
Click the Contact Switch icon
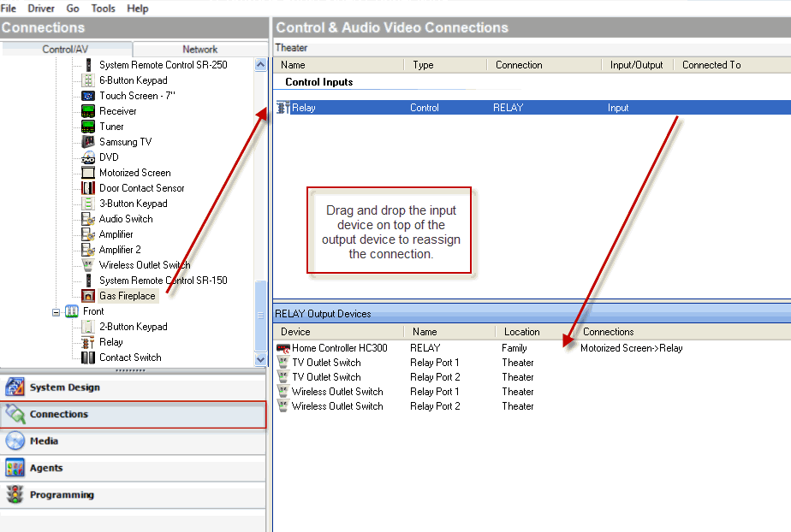coord(88,358)
